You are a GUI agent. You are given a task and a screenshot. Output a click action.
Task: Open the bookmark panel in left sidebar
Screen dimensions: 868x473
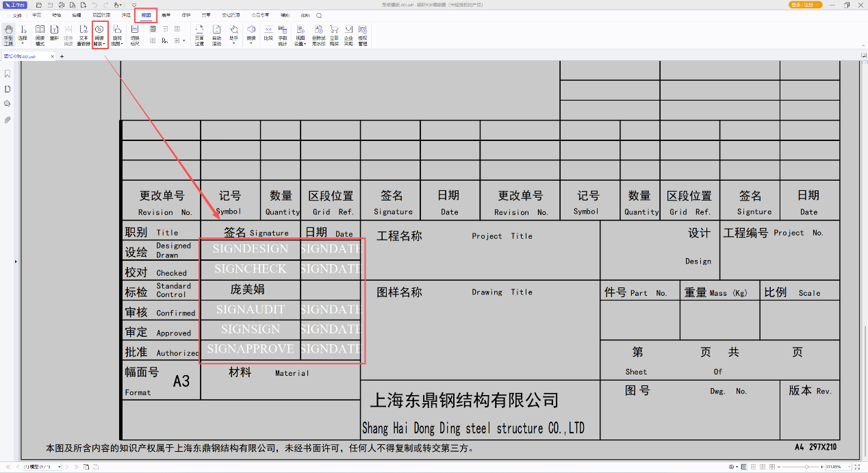click(x=8, y=74)
